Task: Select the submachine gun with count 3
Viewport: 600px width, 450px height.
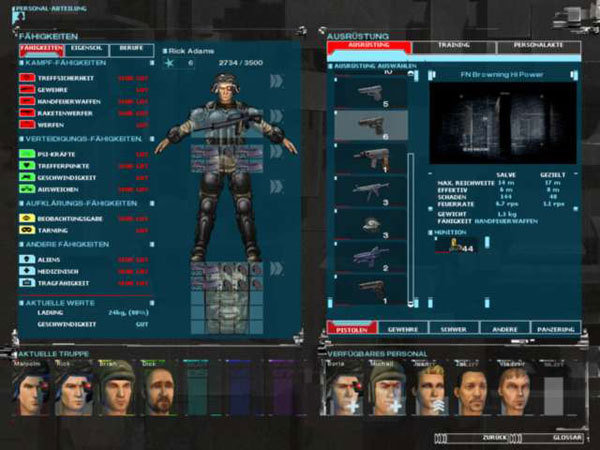Action: (x=370, y=191)
